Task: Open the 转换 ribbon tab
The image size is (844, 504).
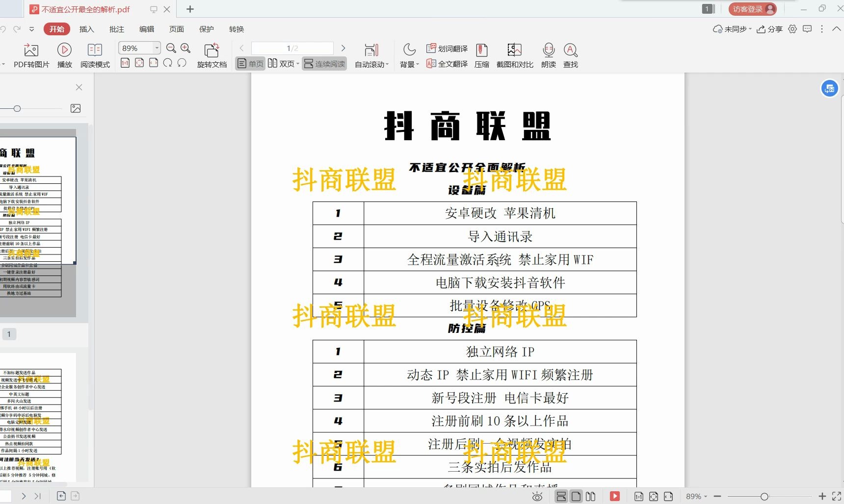Action: click(237, 29)
